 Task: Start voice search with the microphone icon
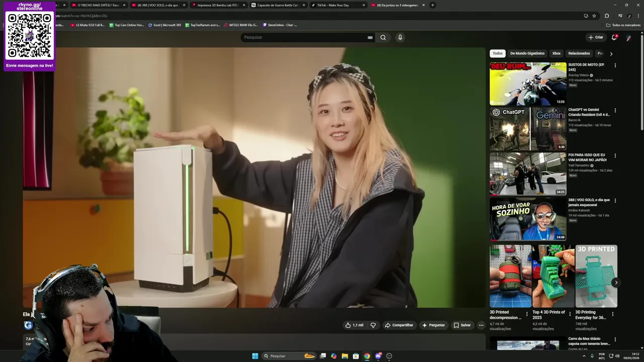coord(400,37)
